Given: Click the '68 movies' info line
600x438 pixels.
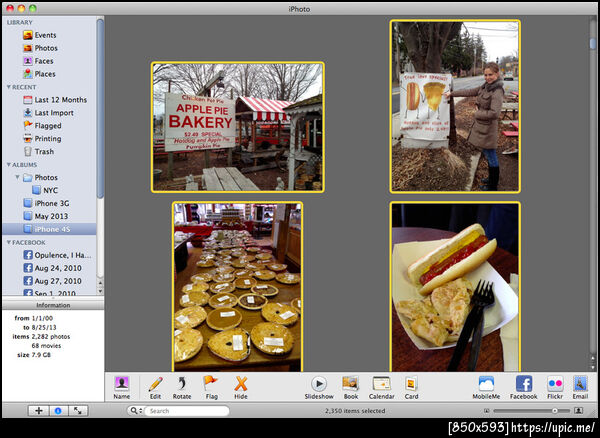Looking at the screenshot, I should tap(46, 346).
